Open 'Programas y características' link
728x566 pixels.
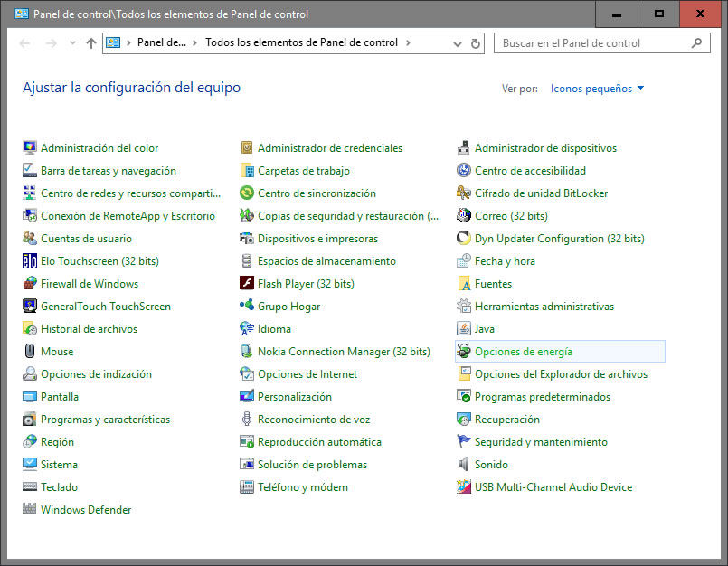[105, 420]
